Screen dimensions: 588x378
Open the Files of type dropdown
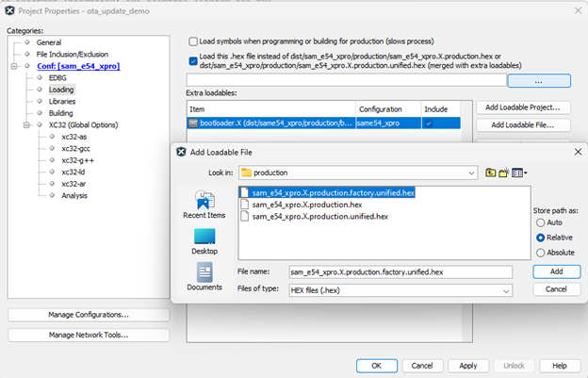point(506,291)
